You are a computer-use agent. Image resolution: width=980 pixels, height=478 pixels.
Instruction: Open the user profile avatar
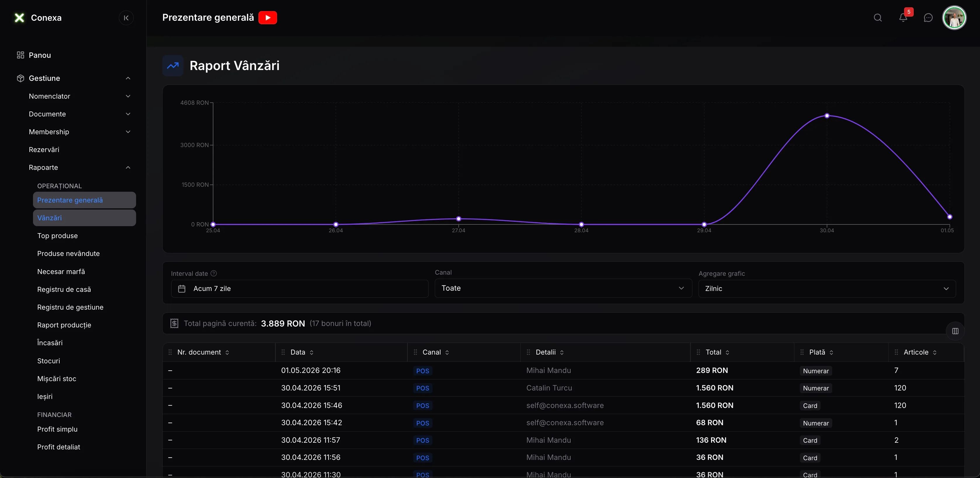(x=954, y=18)
